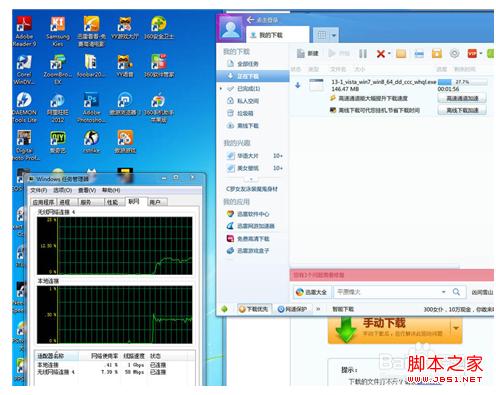
Task: Click the download progress bar showing 27.7%
Action: pos(462,82)
